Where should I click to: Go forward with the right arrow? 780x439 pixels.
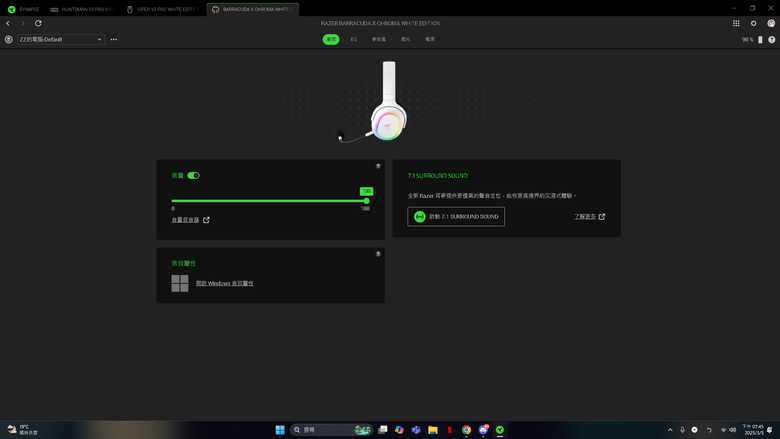23,23
